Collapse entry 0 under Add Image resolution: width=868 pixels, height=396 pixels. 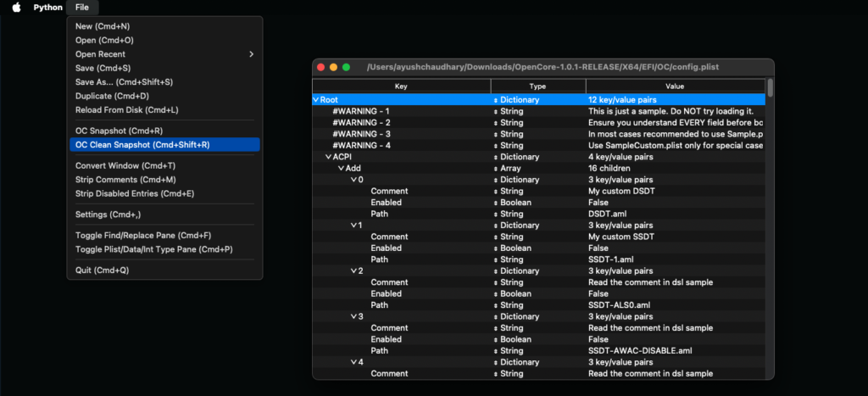point(353,180)
